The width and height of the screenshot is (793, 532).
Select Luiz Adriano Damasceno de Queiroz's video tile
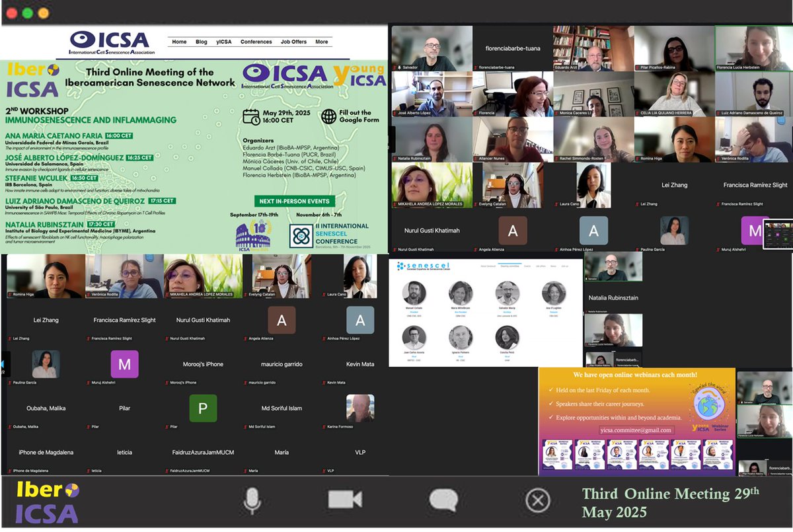click(x=753, y=94)
